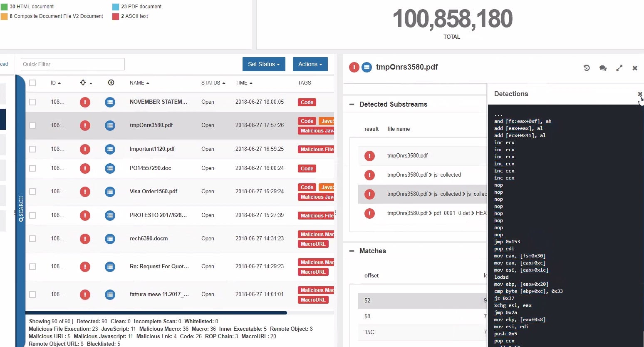The image size is (644, 347).
Task: Click blue PDF document legend swatch
Action: point(116,7)
